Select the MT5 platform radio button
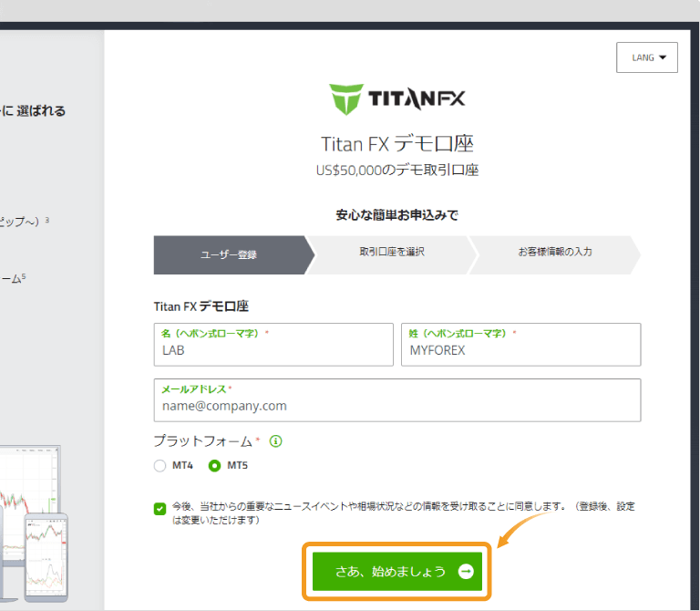This screenshot has height=611, width=700. 215,466
